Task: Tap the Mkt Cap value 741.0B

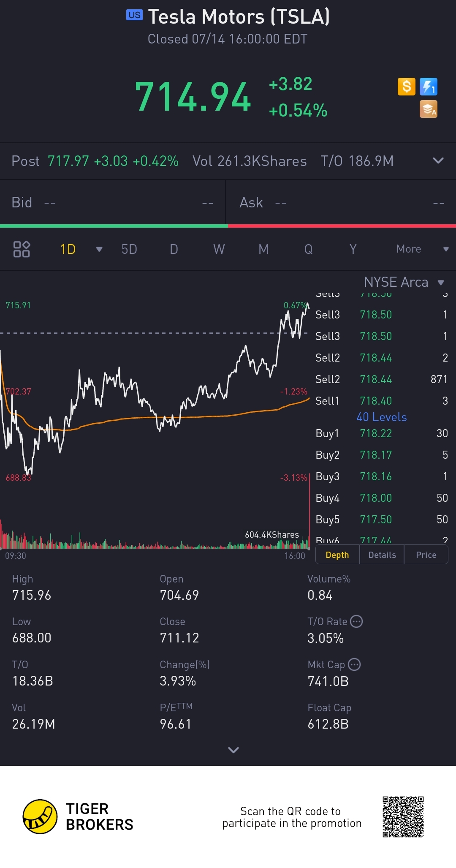Action: (328, 681)
